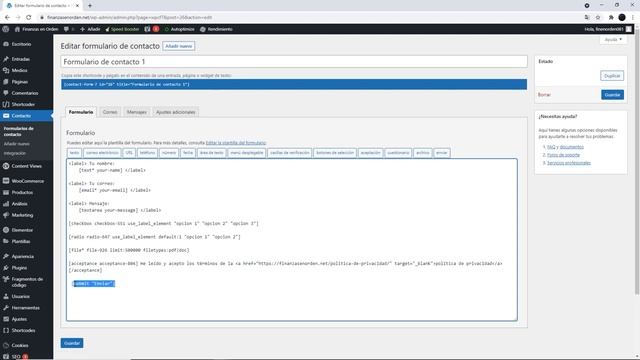Open Speed Booster admin bar item
The image size is (640, 360).
(x=122, y=29)
